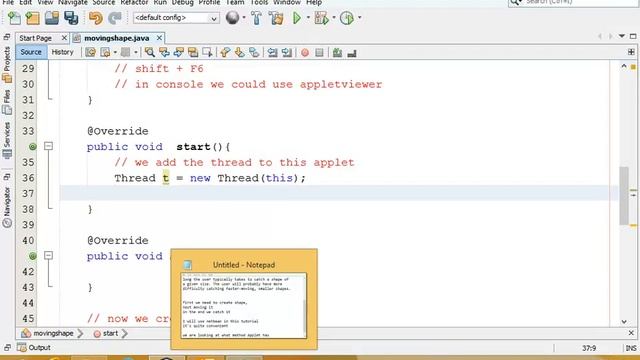Shift the line right
The height and width of the screenshot is (360, 640).
(x=287, y=52)
